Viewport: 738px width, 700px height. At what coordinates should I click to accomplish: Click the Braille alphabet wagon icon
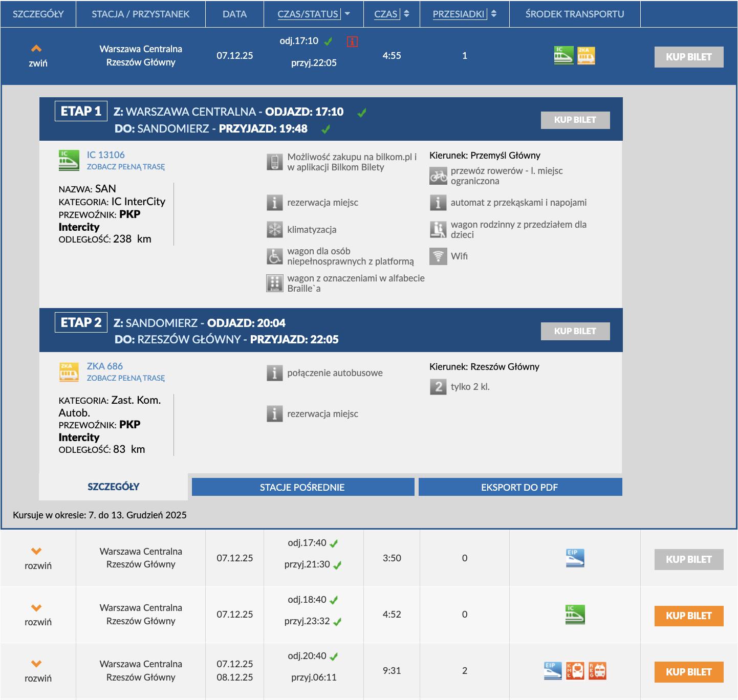275,283
